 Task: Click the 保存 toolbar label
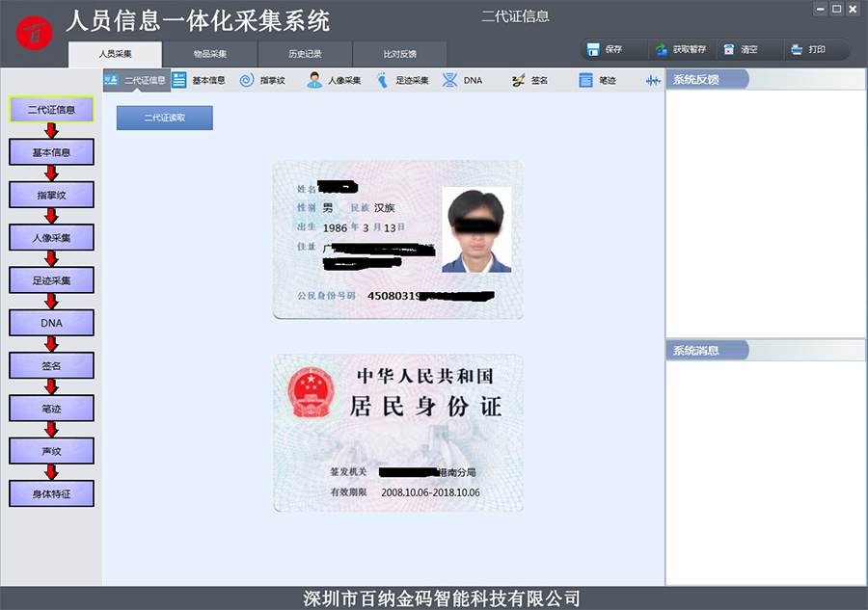click(x=613, y=50)
